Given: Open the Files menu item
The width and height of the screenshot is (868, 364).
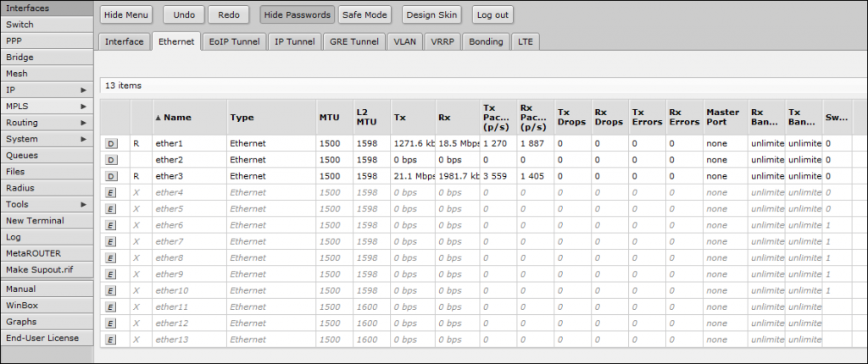Looking at the screenshot, I should tap(47, 172).
